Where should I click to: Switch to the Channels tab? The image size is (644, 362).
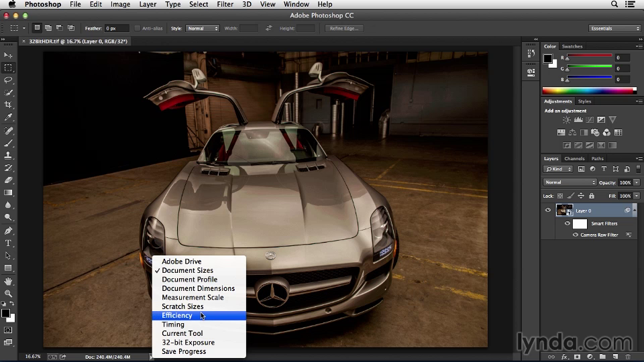[574, 158]
